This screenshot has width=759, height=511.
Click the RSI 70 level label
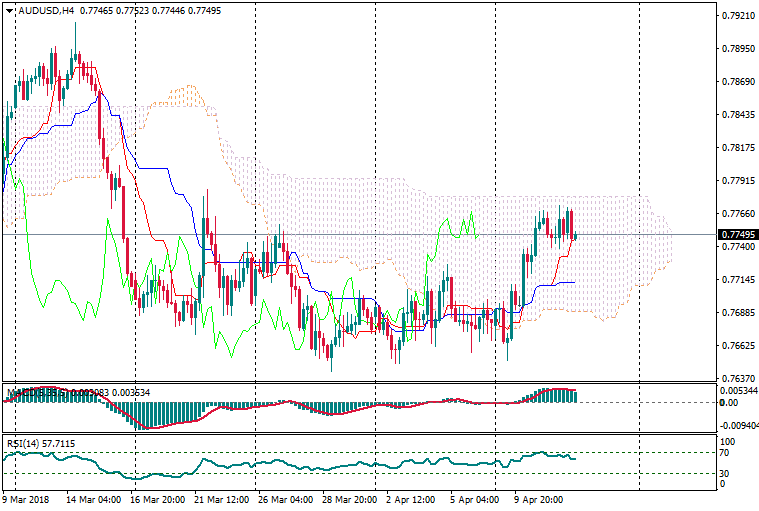727,454
